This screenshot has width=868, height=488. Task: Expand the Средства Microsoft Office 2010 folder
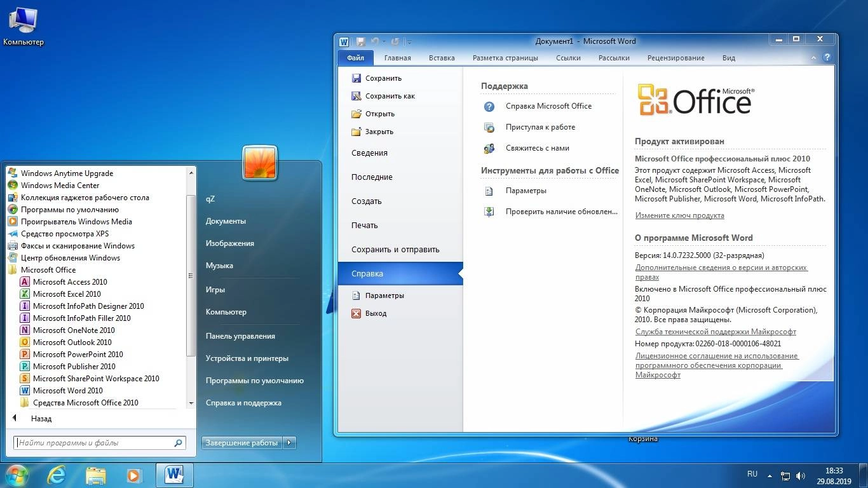[x=85, y=403]
